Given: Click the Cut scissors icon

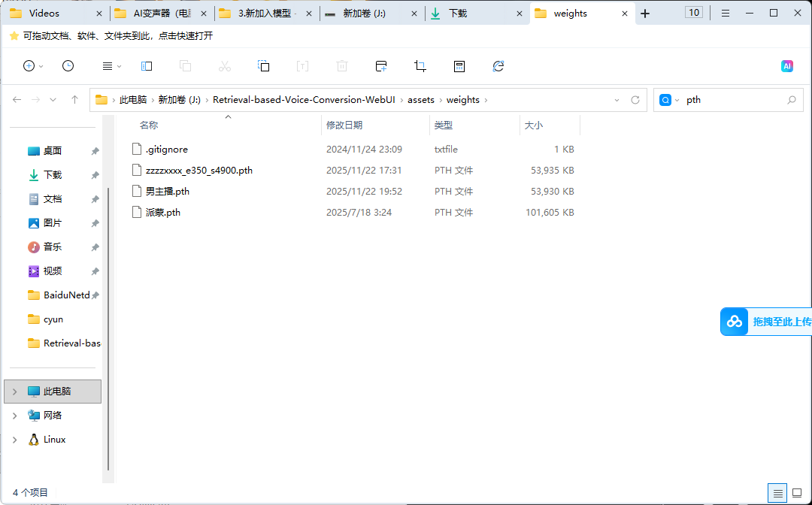Looking at the screenshot, I should tap(224, 65).
